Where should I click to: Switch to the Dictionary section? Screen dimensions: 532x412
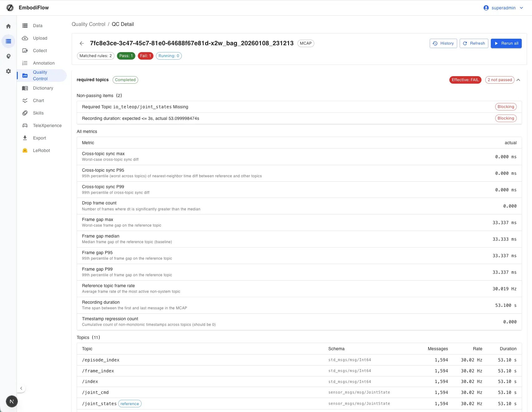pos(43,88)
